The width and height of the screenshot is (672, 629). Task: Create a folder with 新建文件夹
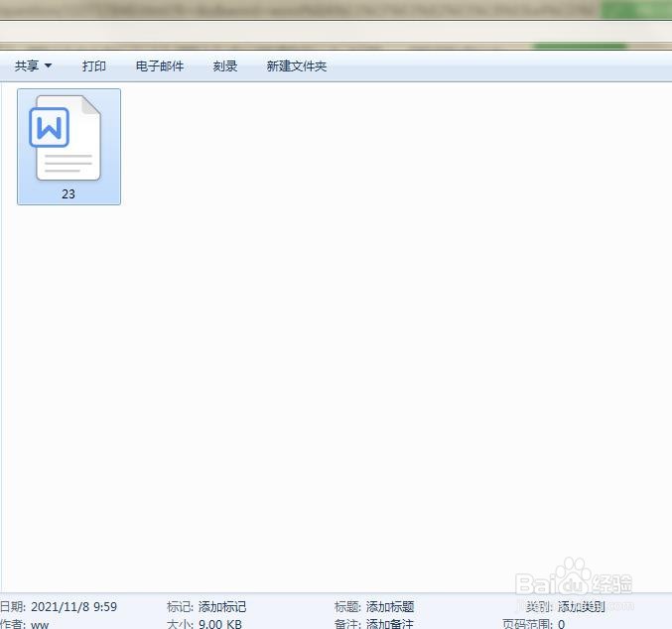click(x=296, y=66)
